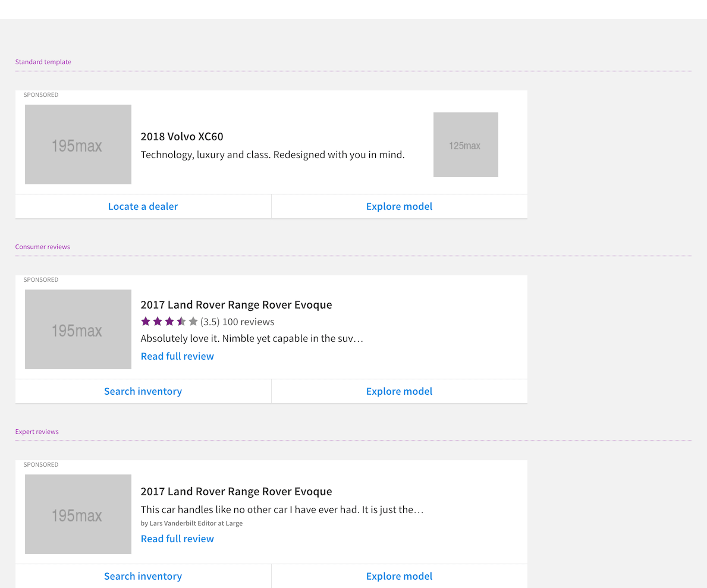
Task: Open the Expert reviews card 195max image
Action: 78,514
